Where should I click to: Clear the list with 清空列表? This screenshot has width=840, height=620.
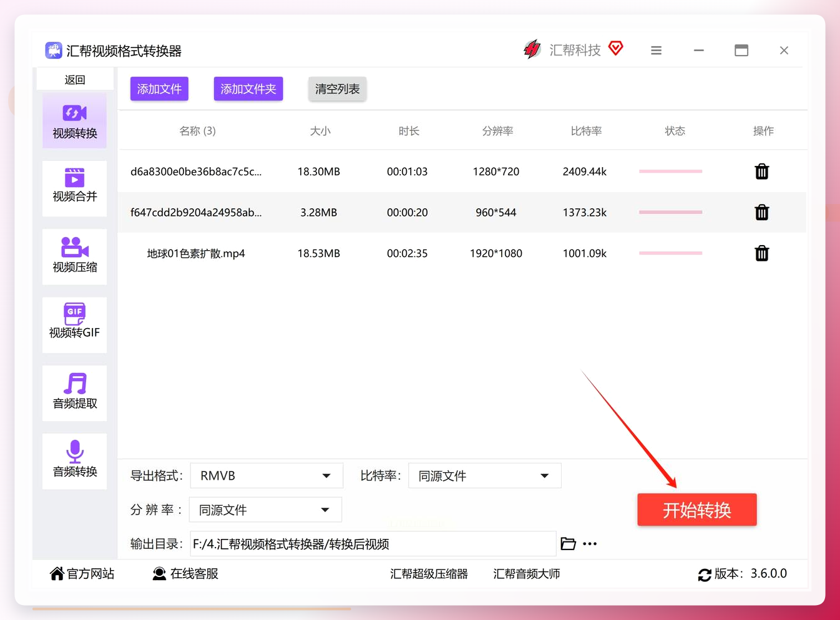[x=338, y=89]
